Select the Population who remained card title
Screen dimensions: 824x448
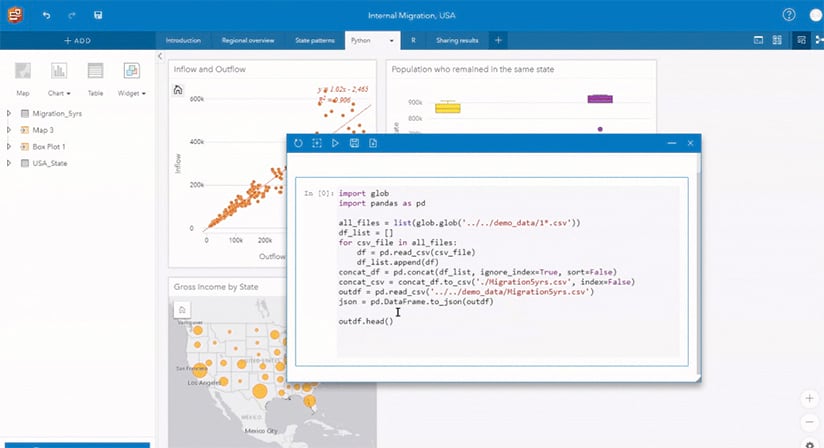point(472,69)
